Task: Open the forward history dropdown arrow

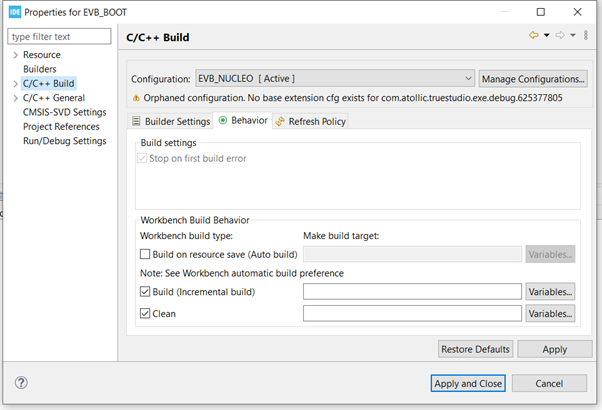Action: pos(573,35)
